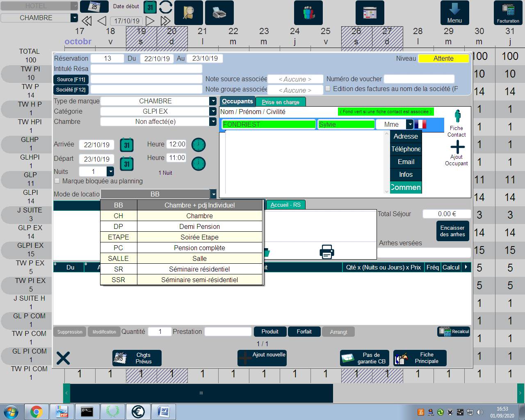Enable Marque bloquée au planning checkbox

coord(57,181)
